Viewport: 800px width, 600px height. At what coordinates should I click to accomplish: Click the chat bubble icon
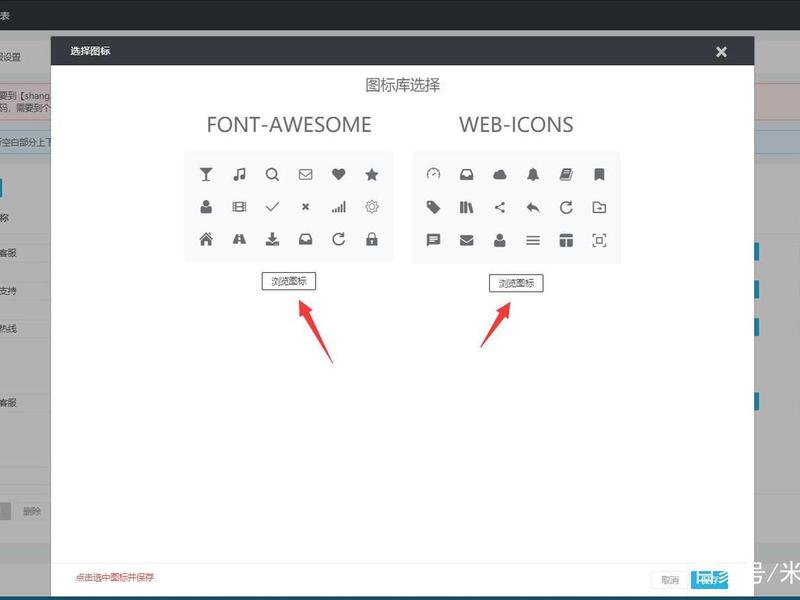click(x=433, y=240)
